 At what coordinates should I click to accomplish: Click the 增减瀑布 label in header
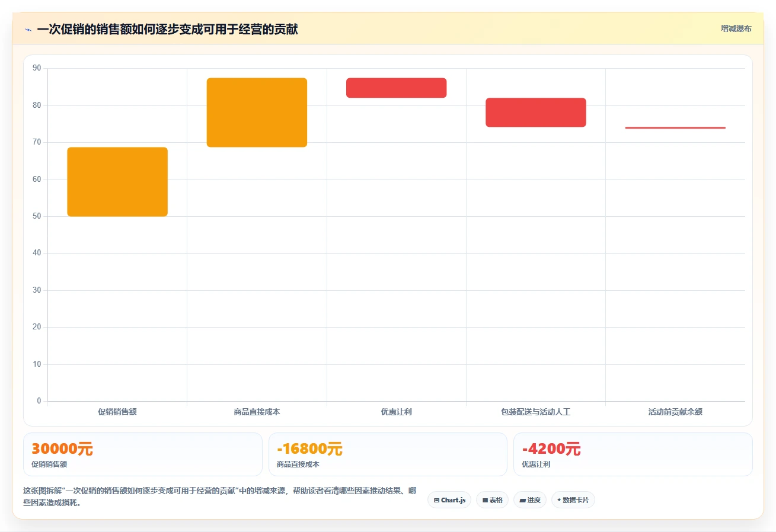pyautogui.click(x=736, y=28)
